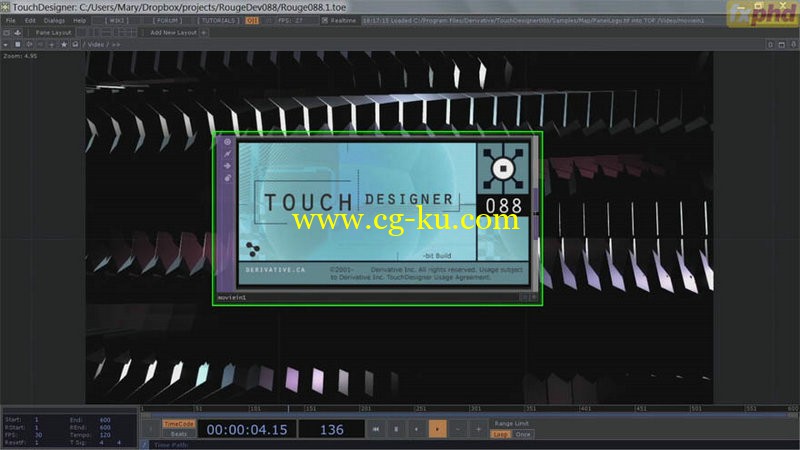Screen dimensions: 800x450
Task: Step forward one frame with plus button
Action: click(478, 430)
